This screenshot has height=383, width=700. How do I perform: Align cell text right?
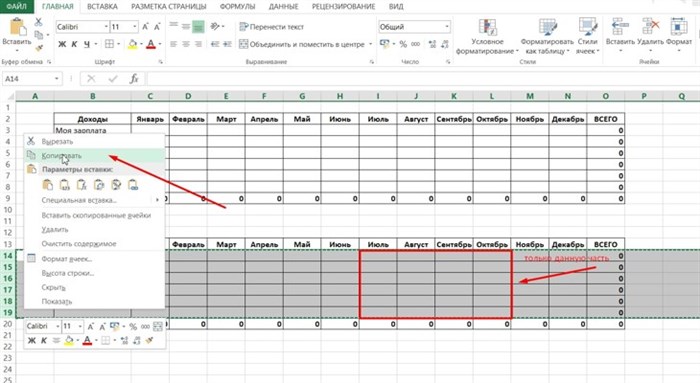point(198,44)
